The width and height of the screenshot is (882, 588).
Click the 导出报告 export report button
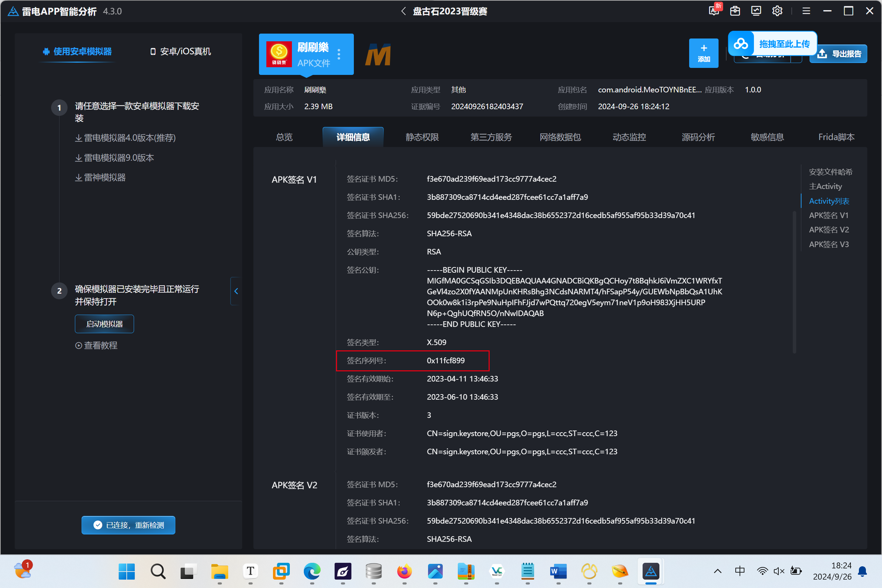(x=838, y=54)
